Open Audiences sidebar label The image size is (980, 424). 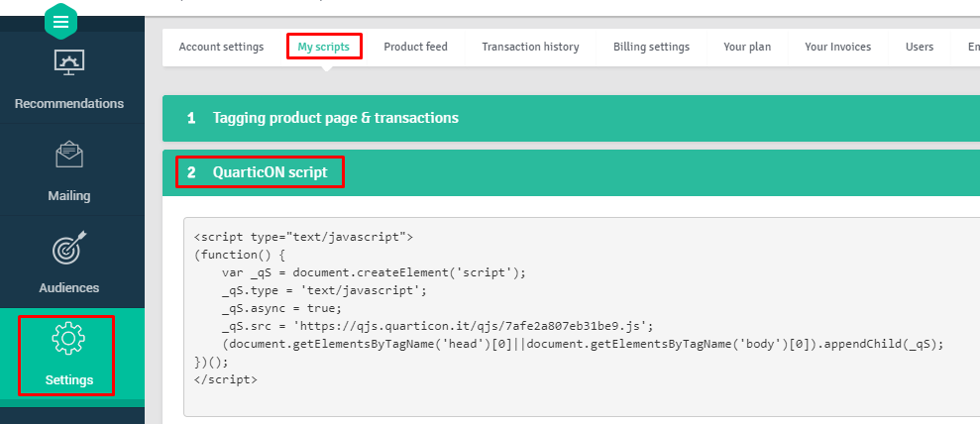[x=69, y=288]
